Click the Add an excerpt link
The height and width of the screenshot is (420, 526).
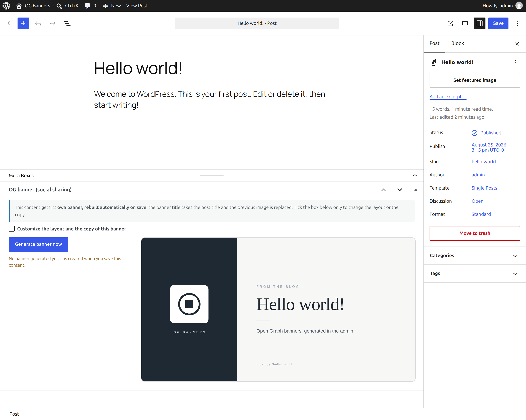(448, 97)
